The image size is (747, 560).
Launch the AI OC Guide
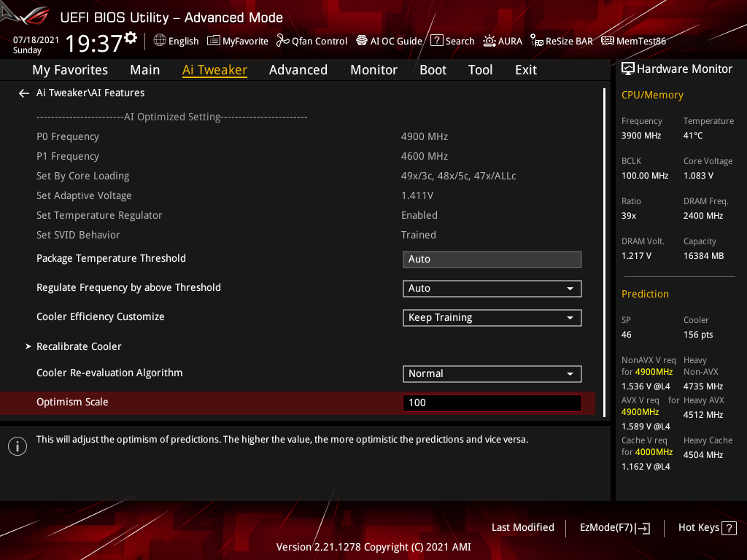click(389, 41)
